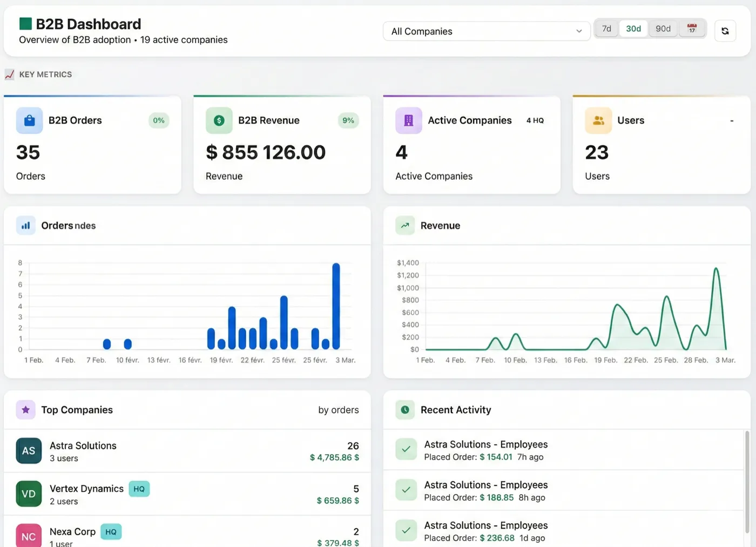Open the All Companies dropdown
Screen dimensions: 756x547
tap(486, 31)
